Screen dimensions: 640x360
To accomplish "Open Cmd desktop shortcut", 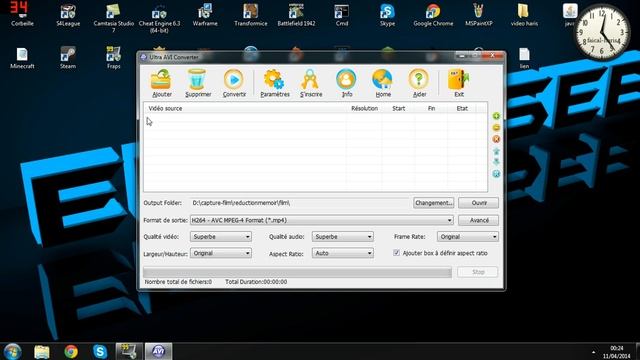I will coord(342,14).
